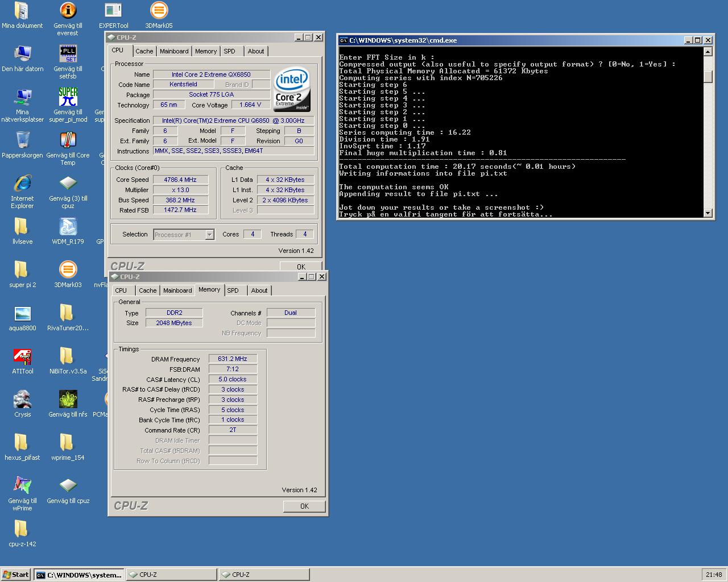Click the Command Rate value 2T
The image size is (728, 582).
(x=233, y=430)
